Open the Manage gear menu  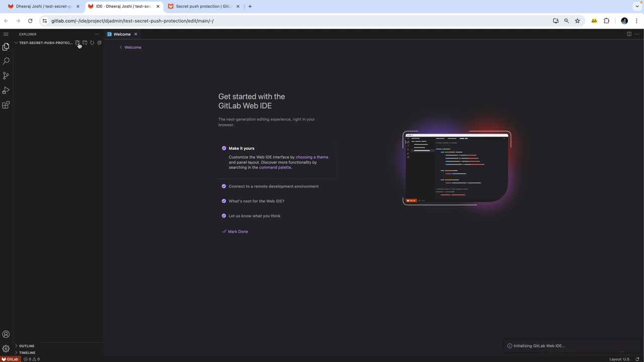6,348
